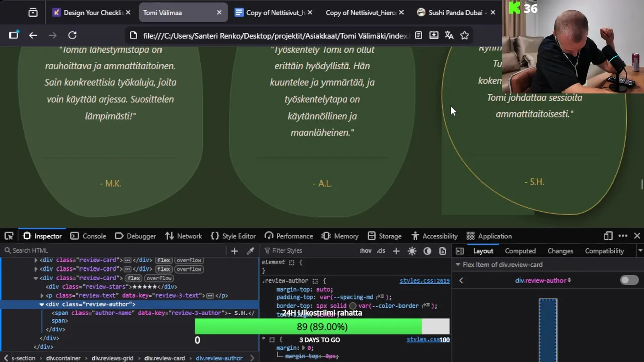Screen dimensions: 644x362
Task: Click the div.review-card breadcrumb
Action: coord(165,358)
